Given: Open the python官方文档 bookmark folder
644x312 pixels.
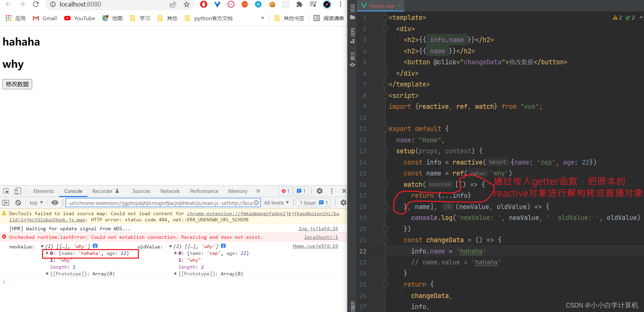Looking at the screenshot, I should coord(208,18).
